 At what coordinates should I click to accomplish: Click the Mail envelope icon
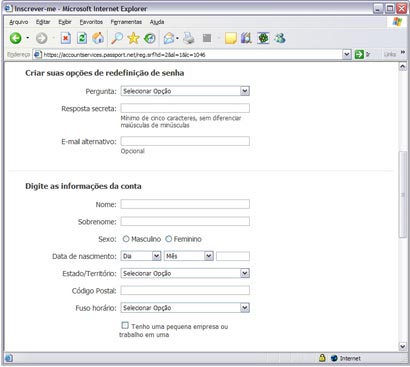click(169, 39)
